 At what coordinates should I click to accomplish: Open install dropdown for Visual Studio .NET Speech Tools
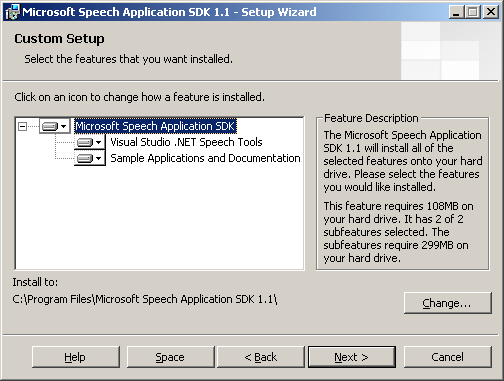point(90,142)
